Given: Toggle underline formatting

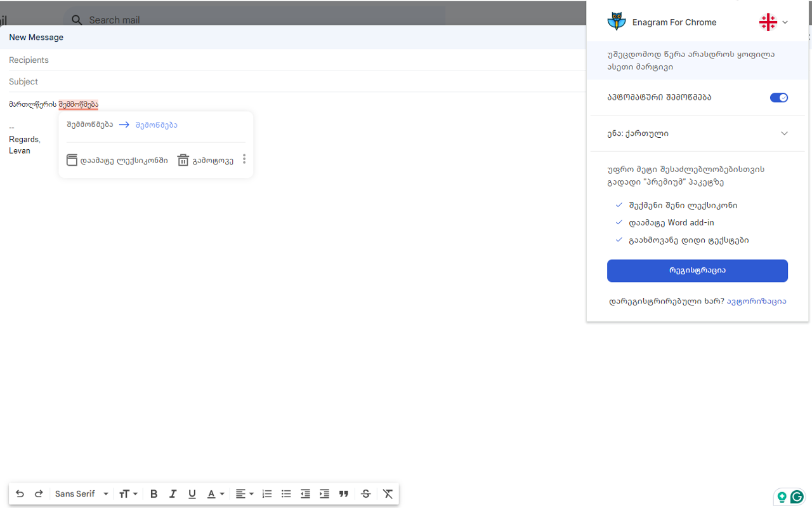Looking at the screenshot, I should (192, 494).
